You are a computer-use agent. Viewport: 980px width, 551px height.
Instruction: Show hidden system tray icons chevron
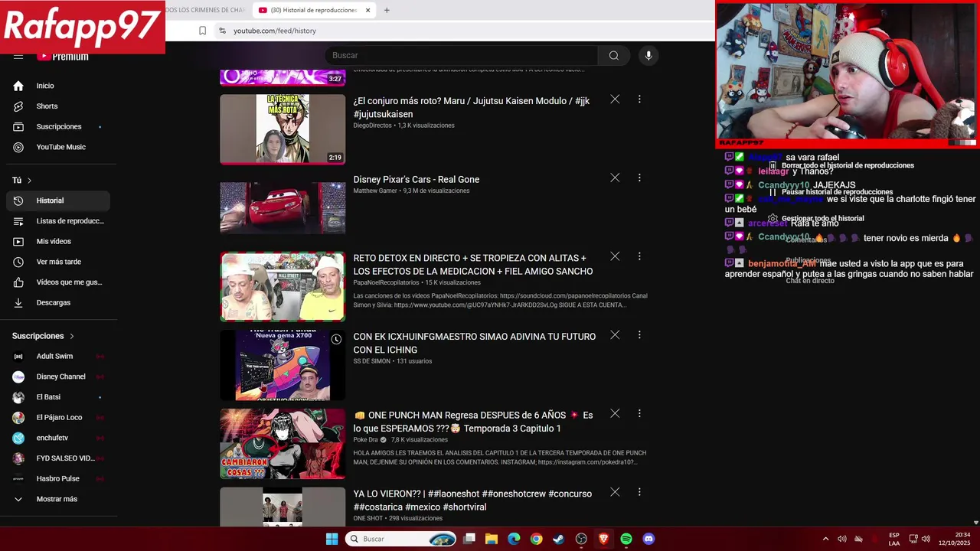(825, 539)
